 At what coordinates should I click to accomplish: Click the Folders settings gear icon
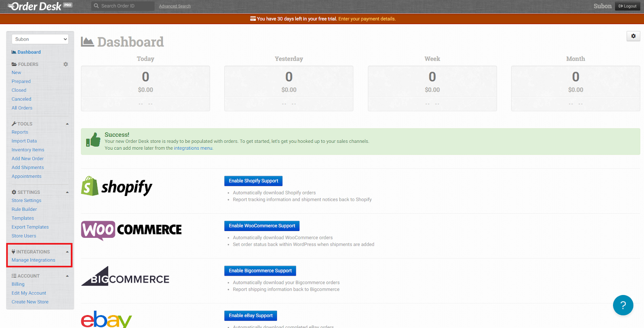(66, 64)
